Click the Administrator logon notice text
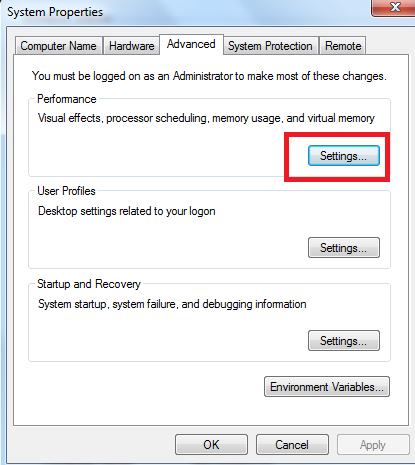 tap(209, 76)
